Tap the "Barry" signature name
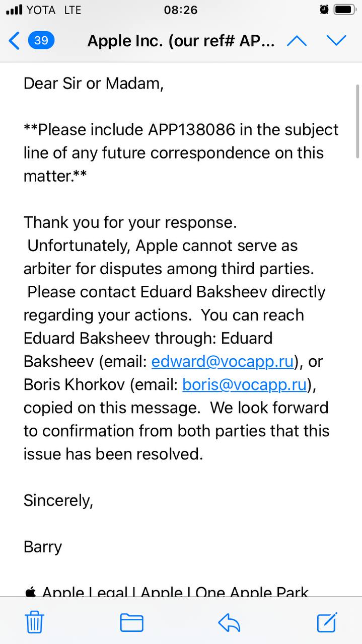This screenshot has width=362, height=644. click(43, 546)
